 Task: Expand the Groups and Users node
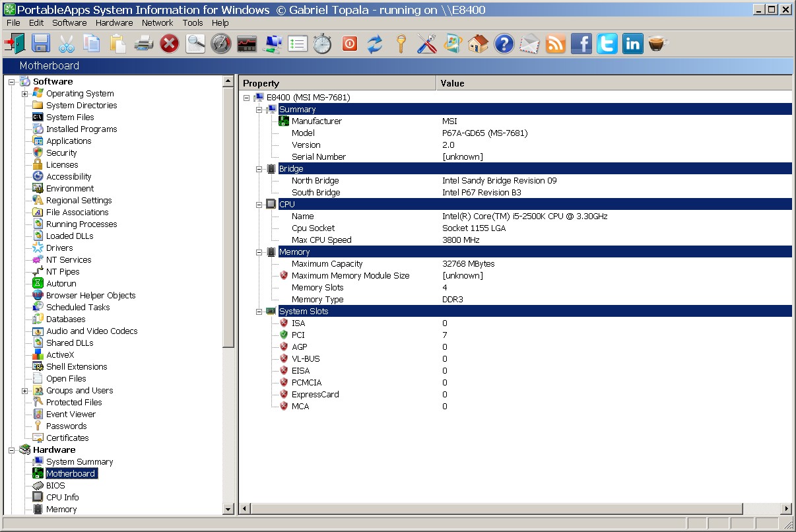[x=24, y=391]
